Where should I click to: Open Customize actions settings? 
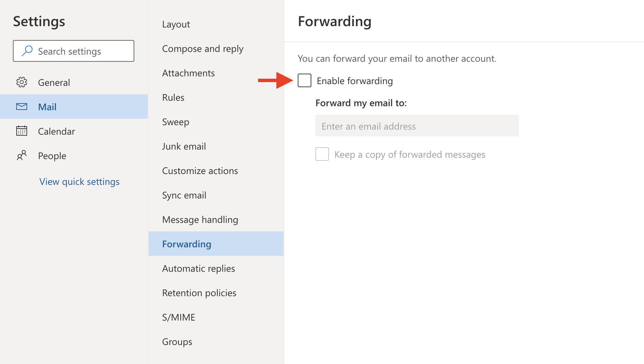[216, 171]
